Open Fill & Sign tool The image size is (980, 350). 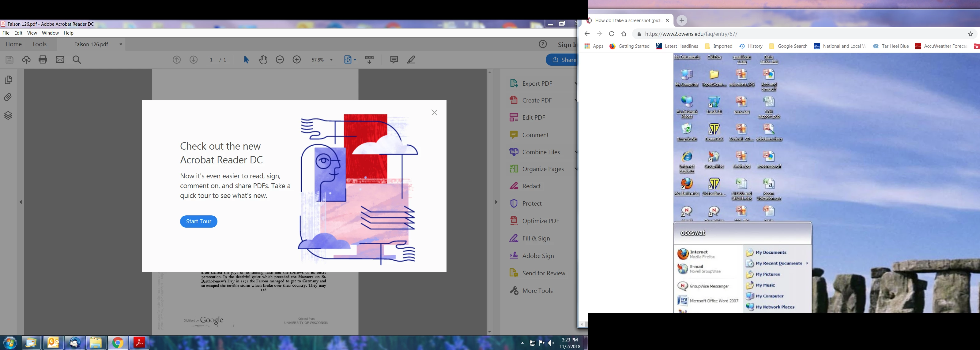tap(536, 239)
